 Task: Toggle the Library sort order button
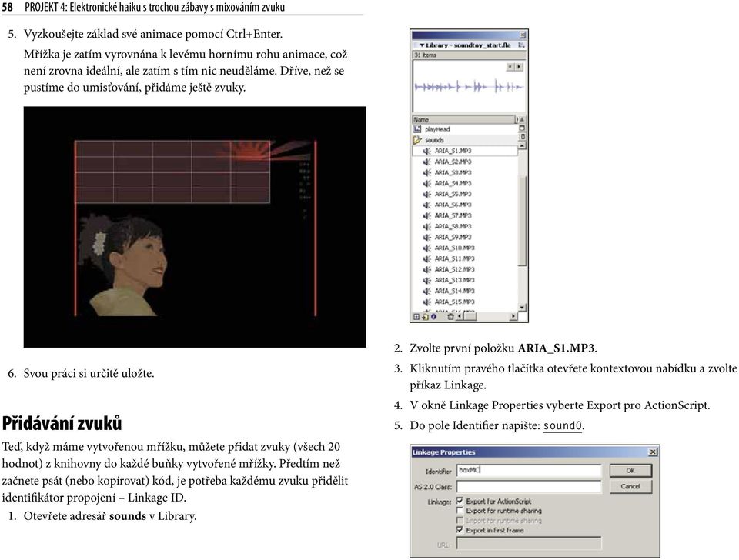[522, 120]
